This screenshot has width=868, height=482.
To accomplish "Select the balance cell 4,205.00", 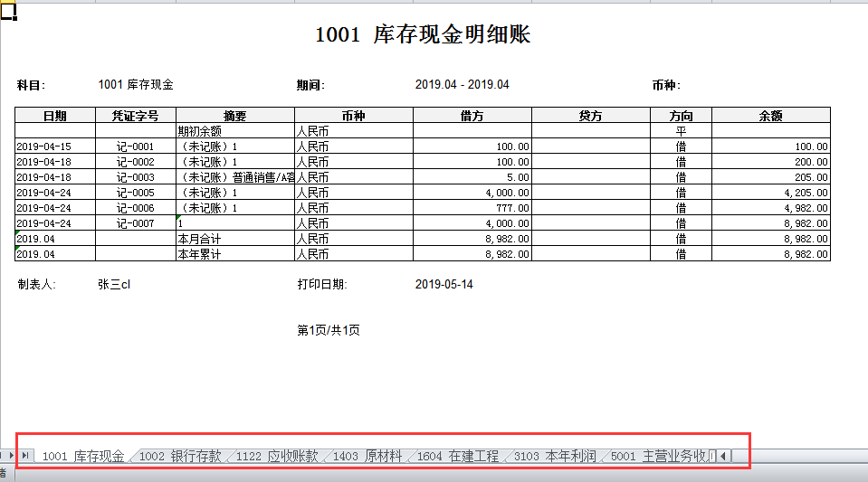I will click(x=771, y=193).
